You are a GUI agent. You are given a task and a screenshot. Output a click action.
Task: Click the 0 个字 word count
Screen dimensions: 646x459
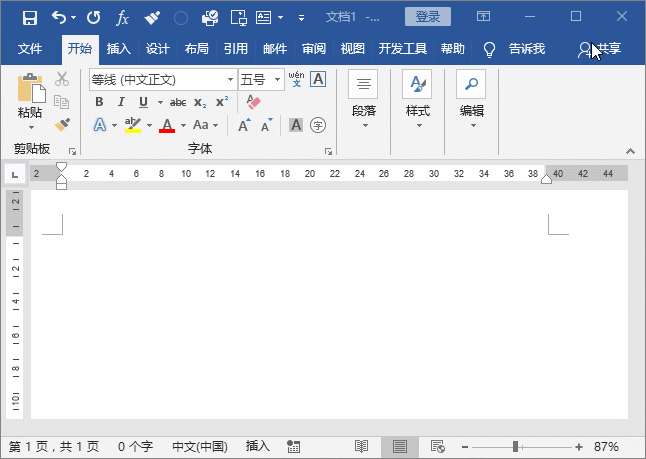[135, 447]
